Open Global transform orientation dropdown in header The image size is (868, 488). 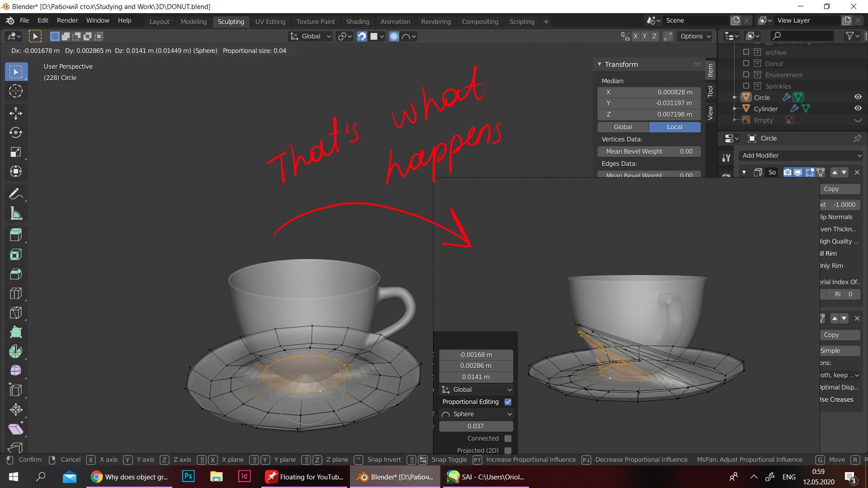[311, 37]
